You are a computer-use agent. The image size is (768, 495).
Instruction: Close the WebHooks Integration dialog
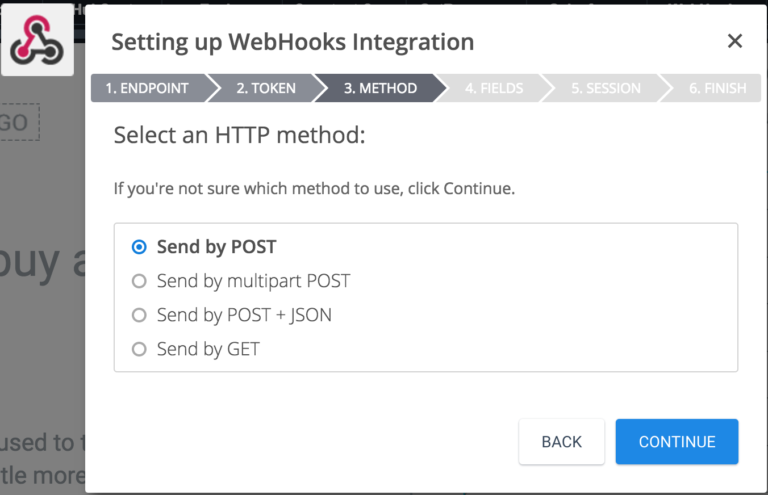click(735, 41)
